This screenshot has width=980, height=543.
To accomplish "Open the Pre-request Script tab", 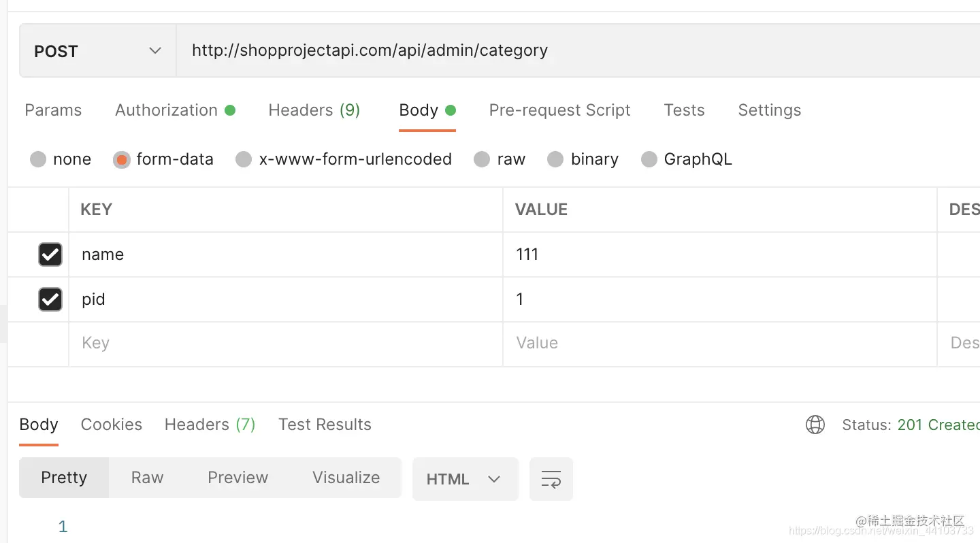I will 559,110.
